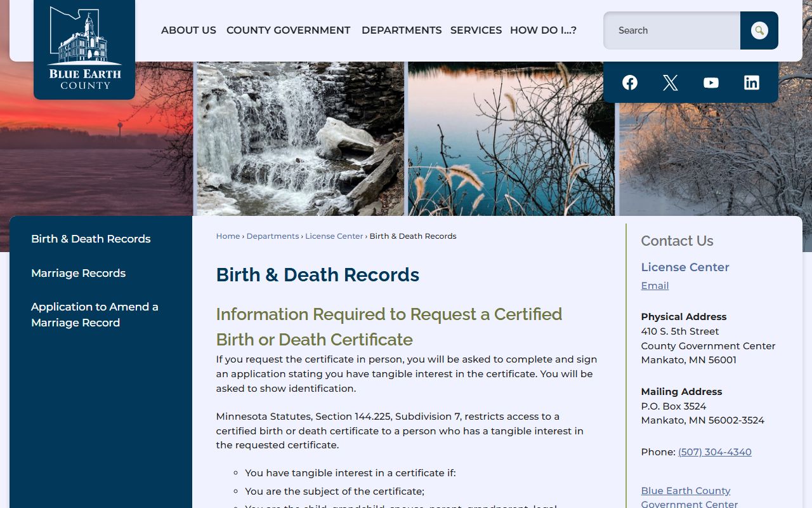Open License Center contact heading link
The width and height of the screenshot is (812, 508).
click(685, 267)
